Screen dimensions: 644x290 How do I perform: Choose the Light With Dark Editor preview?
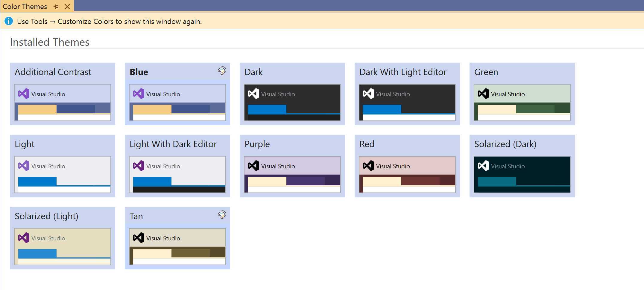(x=177, y=175)
